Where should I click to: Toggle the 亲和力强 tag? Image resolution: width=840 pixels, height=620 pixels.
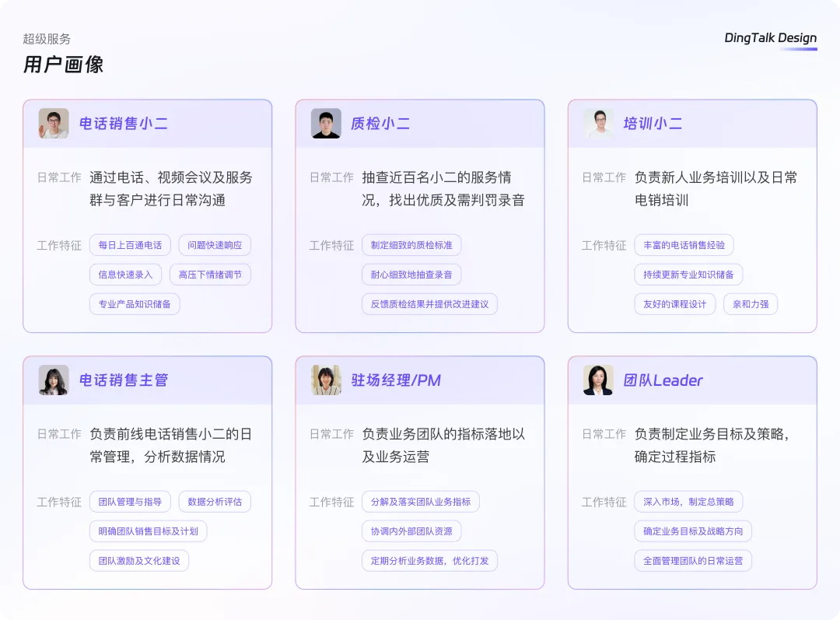[750, 303]
